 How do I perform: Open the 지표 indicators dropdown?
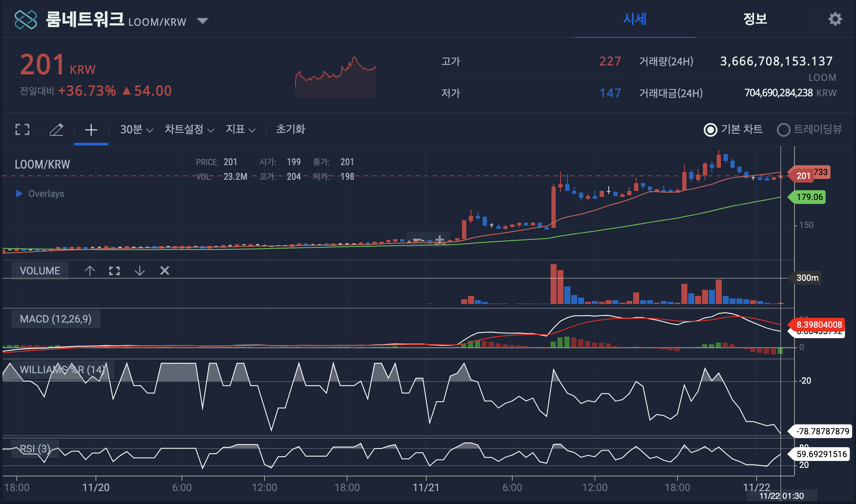pyautogui.click(x=240, y=129)
